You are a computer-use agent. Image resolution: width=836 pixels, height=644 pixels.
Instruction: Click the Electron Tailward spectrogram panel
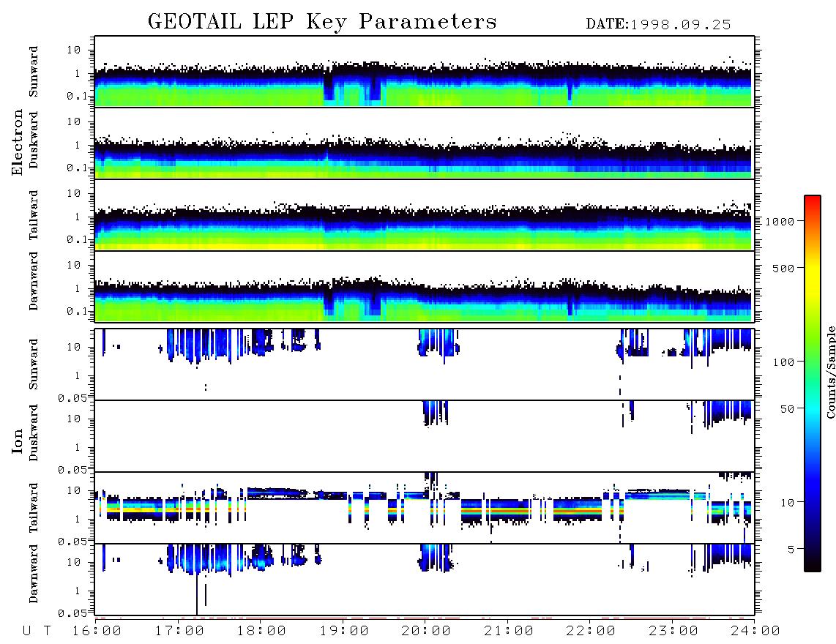pos(425,215)
